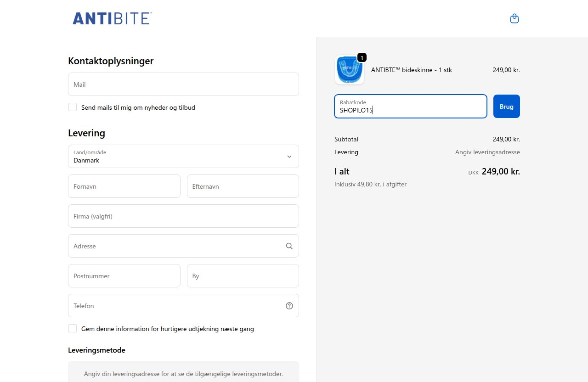Select the Efternavn input field

click(243, 186)
